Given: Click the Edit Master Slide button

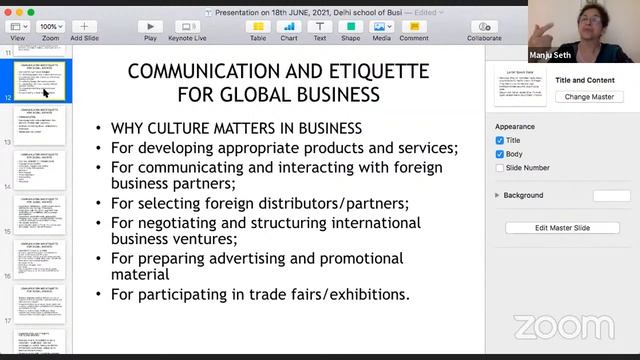Looking at the screenshot, I should [562, 228].
